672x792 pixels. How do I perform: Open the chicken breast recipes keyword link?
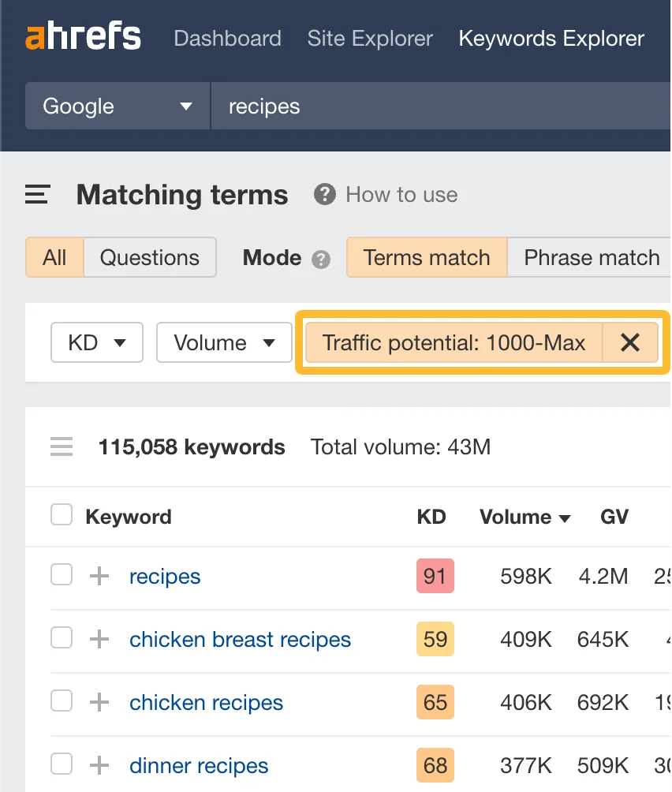pos(240,640)
